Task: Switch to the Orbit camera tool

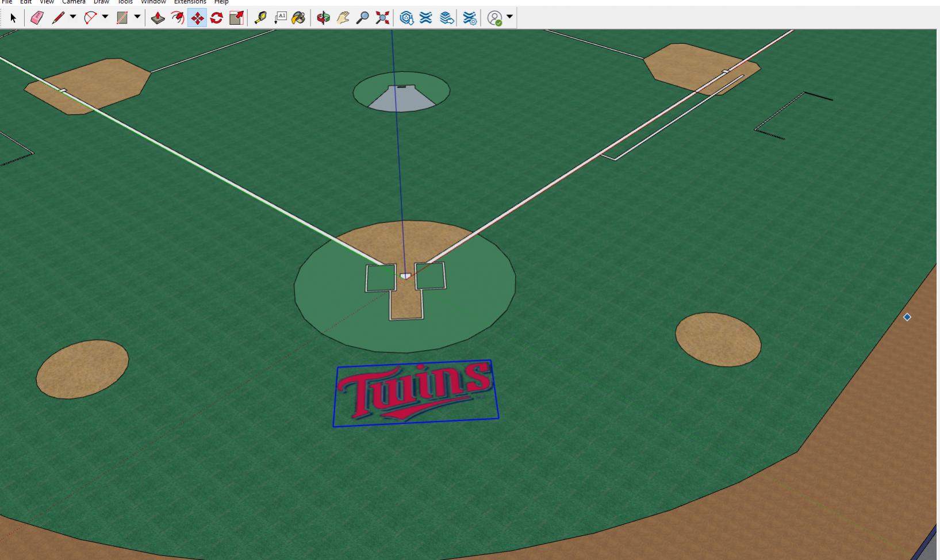Action: tap(323, 18)
